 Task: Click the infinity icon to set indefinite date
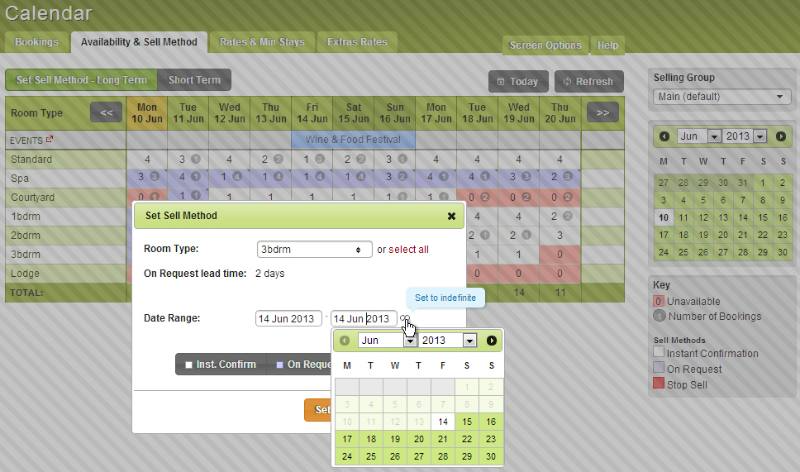(404, 318)
